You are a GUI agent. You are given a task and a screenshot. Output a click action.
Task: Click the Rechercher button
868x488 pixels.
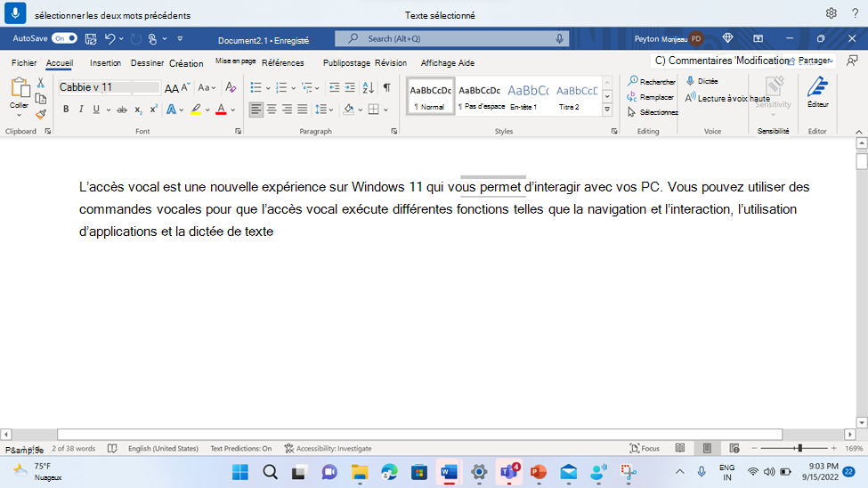(652, 81)
